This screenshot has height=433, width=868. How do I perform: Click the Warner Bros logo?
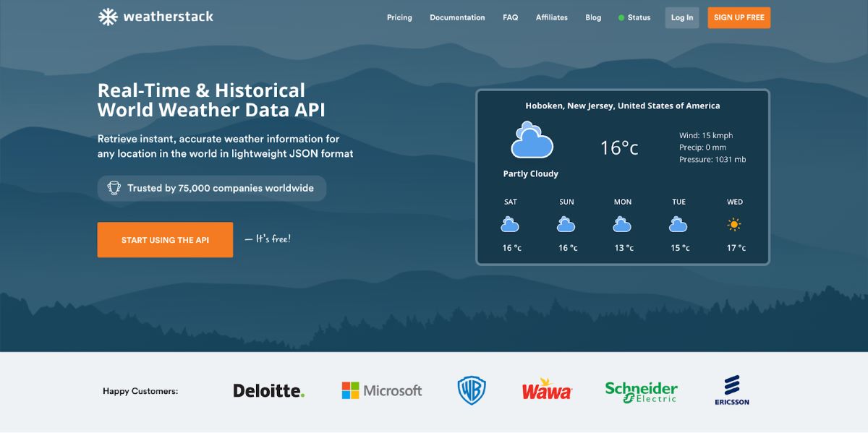click(x=472, y=390)
